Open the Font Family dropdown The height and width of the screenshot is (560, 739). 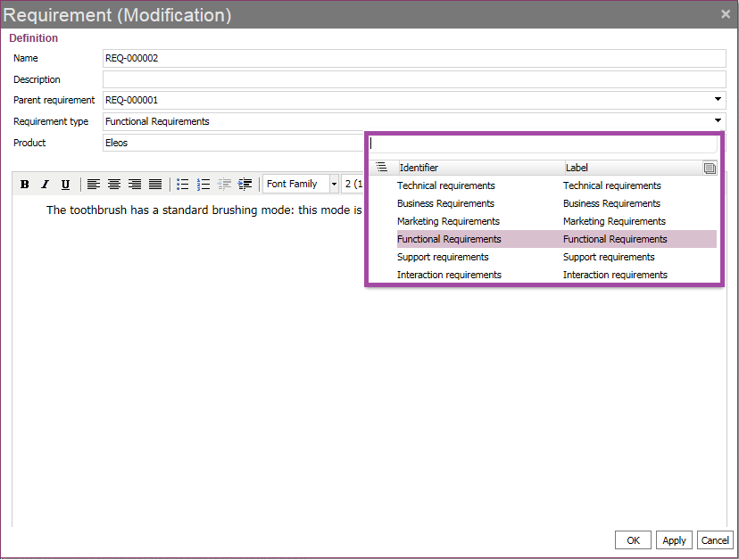301,184
